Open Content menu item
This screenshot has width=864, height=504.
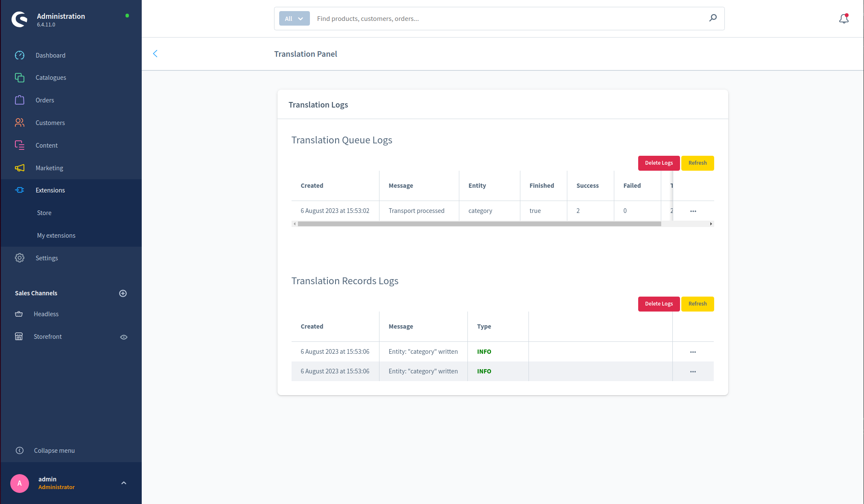pos(47,145)
